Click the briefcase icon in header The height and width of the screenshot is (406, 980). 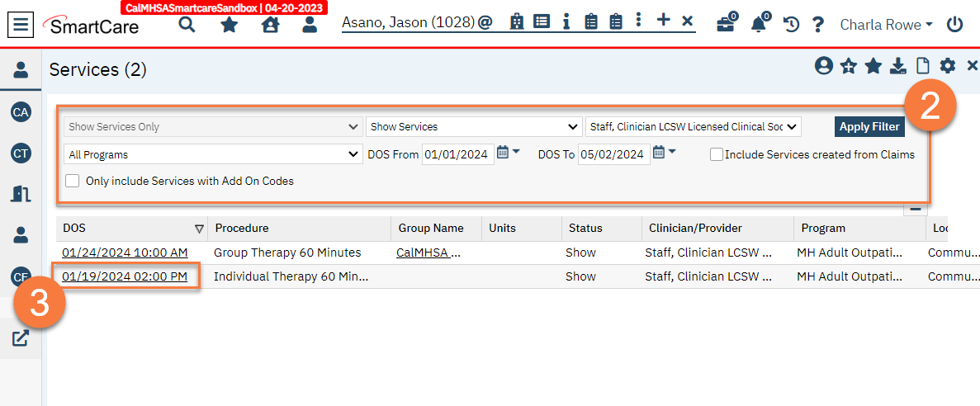point(726,24)
